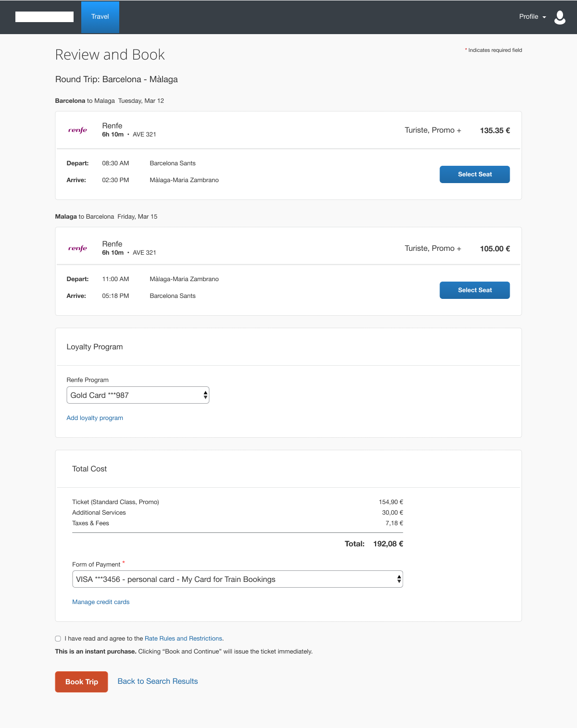The image size is (577, 728).
Task: Go Back to Search Results
Action: (158, 681)
